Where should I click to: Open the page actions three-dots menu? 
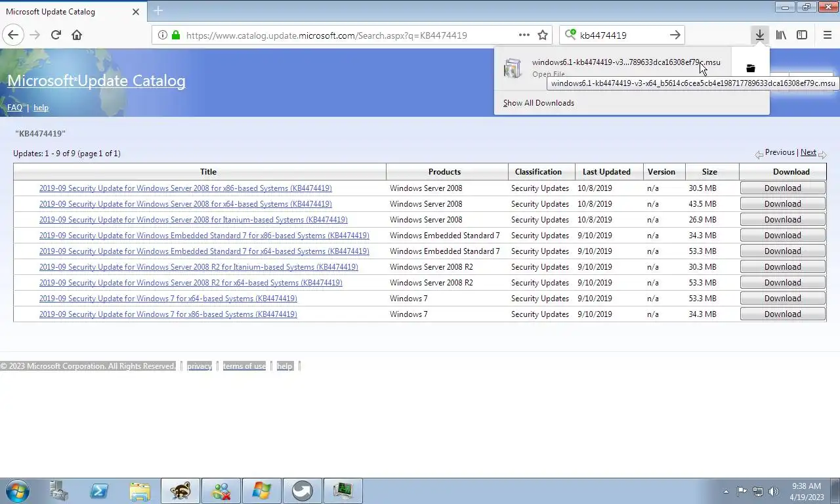pos(524,35)
